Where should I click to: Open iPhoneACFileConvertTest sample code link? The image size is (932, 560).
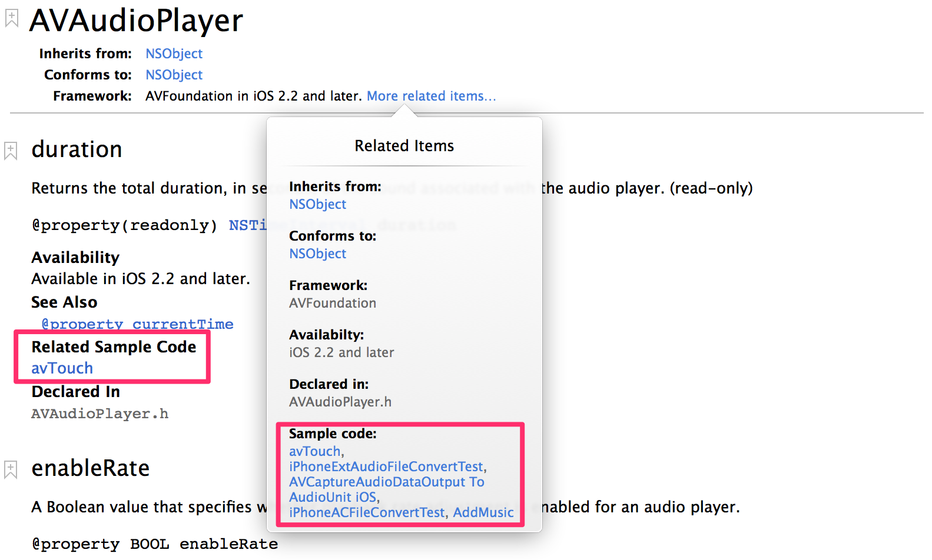366,512
